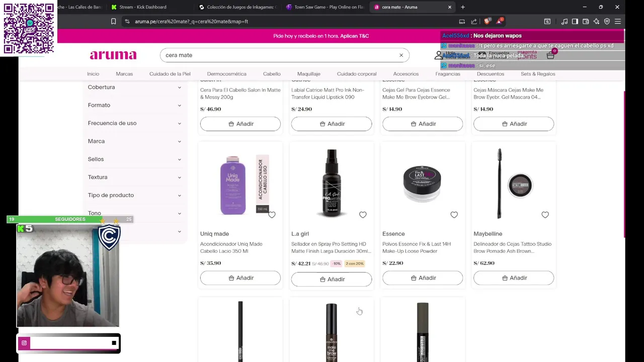Image resolution: width=644 pixels, height=362 pixels.
Task: Expand the Formato filter
Action: pyautogui.click(x=134, y=105)
